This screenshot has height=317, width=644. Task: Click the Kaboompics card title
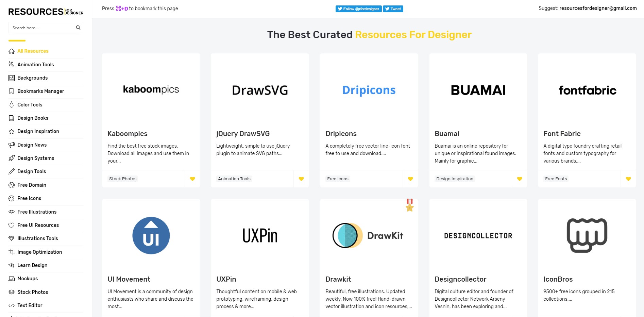point(128,134)
